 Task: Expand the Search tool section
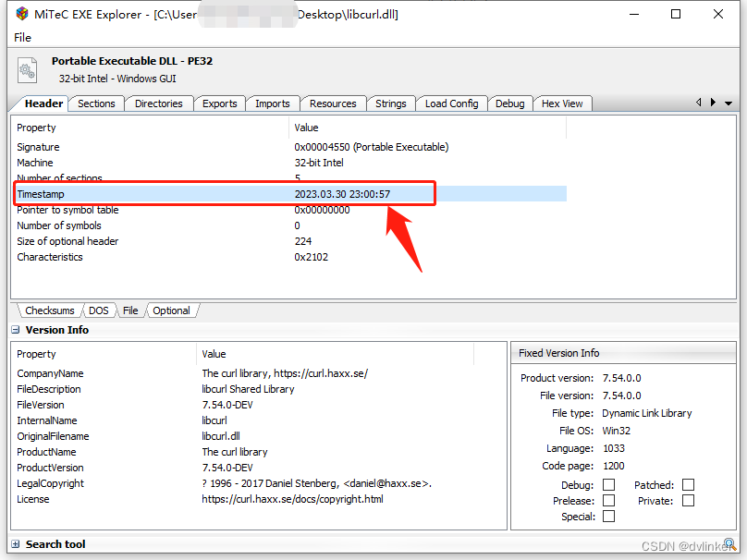click(x=16, y=544)
